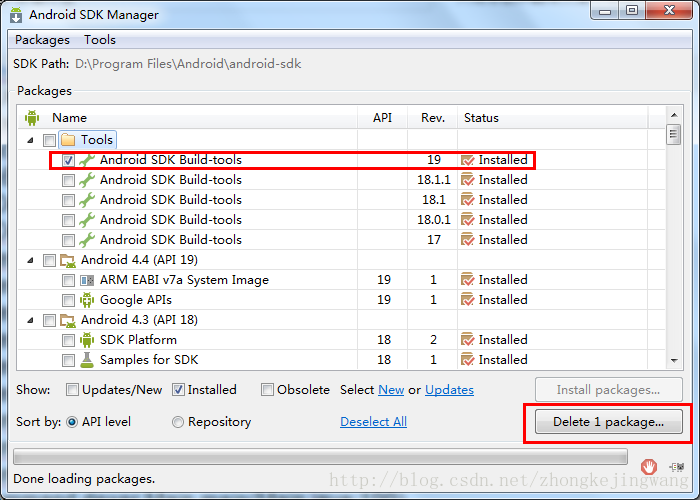Click wrench icon for Build-tools rev 18.1.1

(87, 180)
